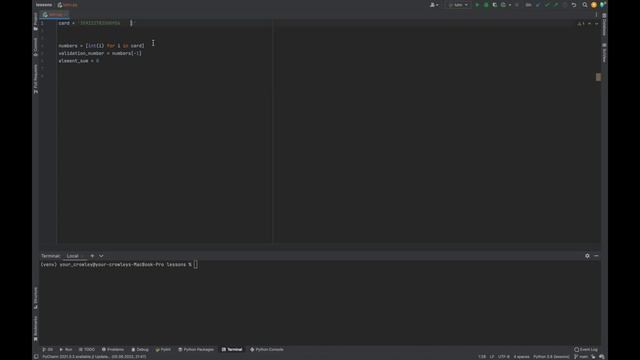The height and width of the screenshot is (360, 640).
Task: Change file encoding UTF-8 in status bar
Action: [x=504, y=356]
